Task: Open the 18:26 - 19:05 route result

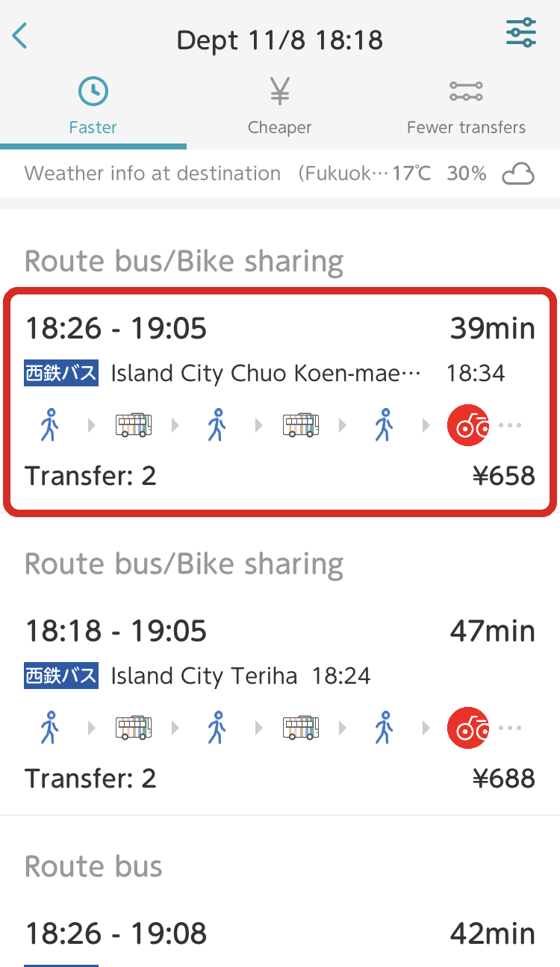Action: (x=280, y=401)
